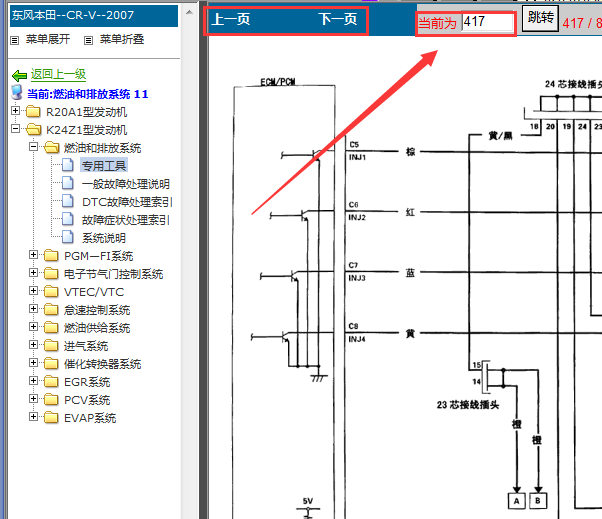Image resolution: width=602 pixels, height=519 pixels.
Task: Click the 23 芯接线插头 diagram label
Action: 468,405
